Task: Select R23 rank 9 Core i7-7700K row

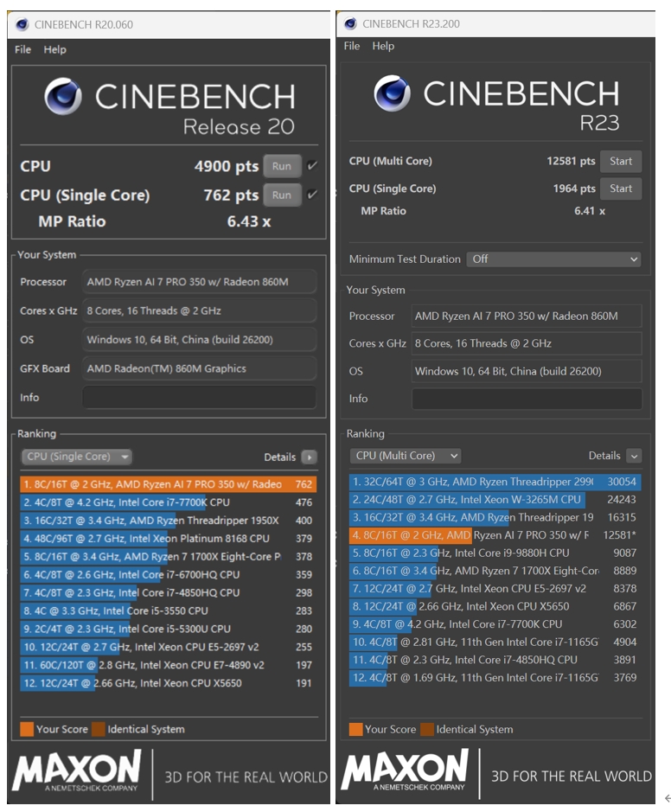Action: [495, 624]
